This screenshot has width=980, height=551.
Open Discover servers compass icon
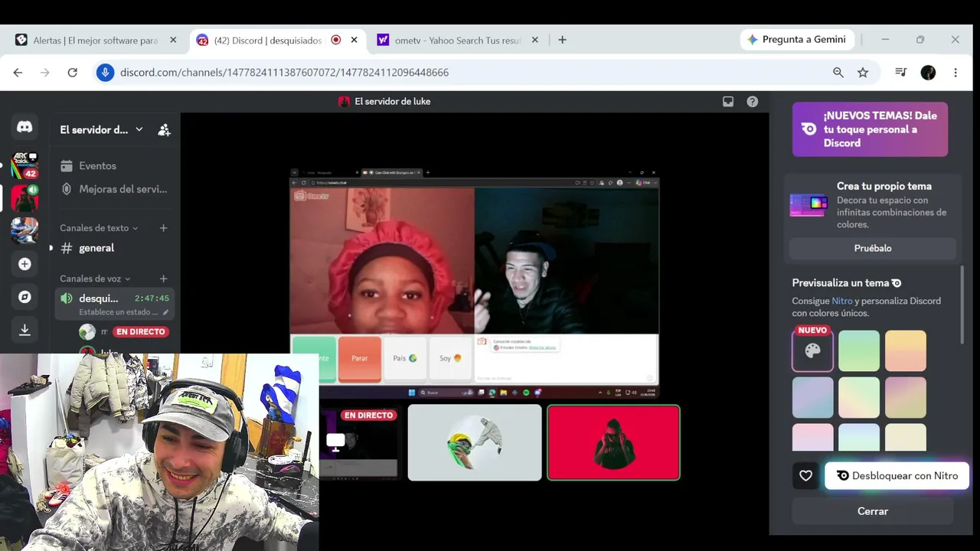[24, 297]
